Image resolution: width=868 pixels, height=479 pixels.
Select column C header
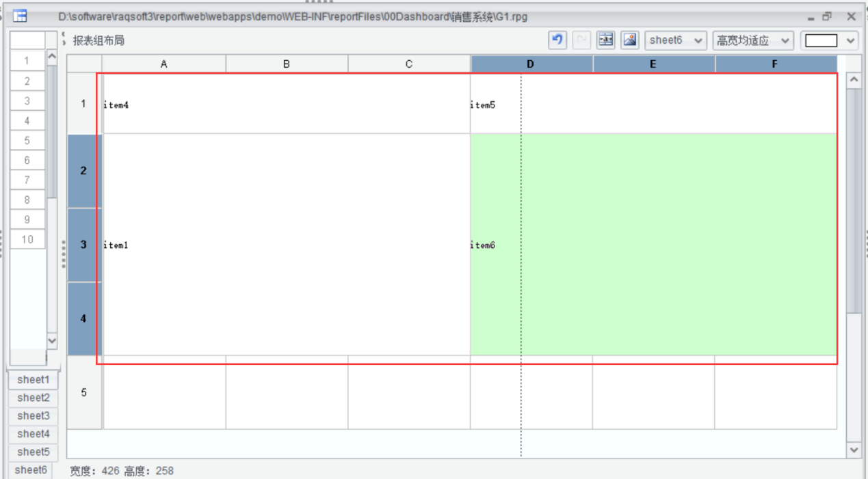pos(409,64)
